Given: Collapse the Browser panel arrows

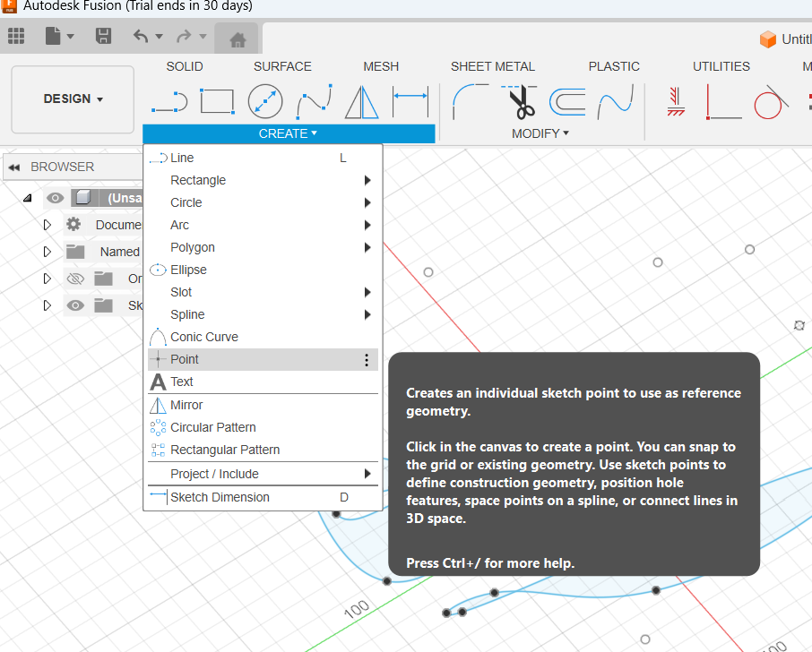Looking at the screenshot, I should click(14, 167).
